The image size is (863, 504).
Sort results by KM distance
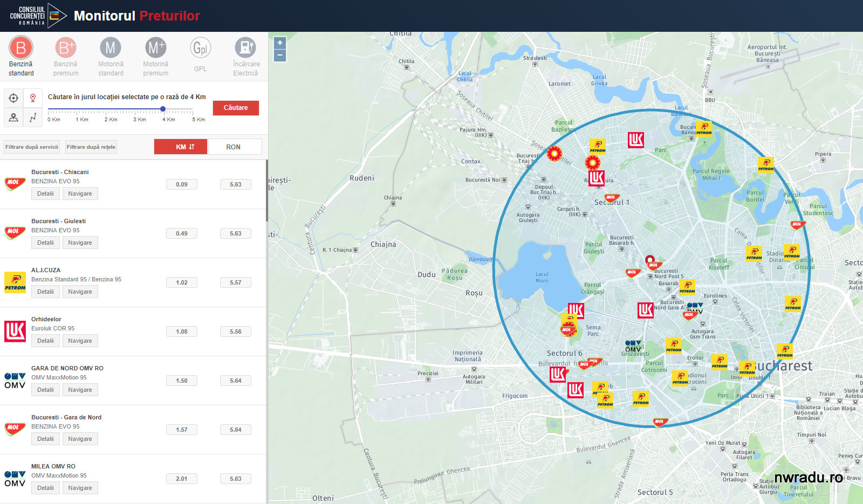[x=181, y=147]
